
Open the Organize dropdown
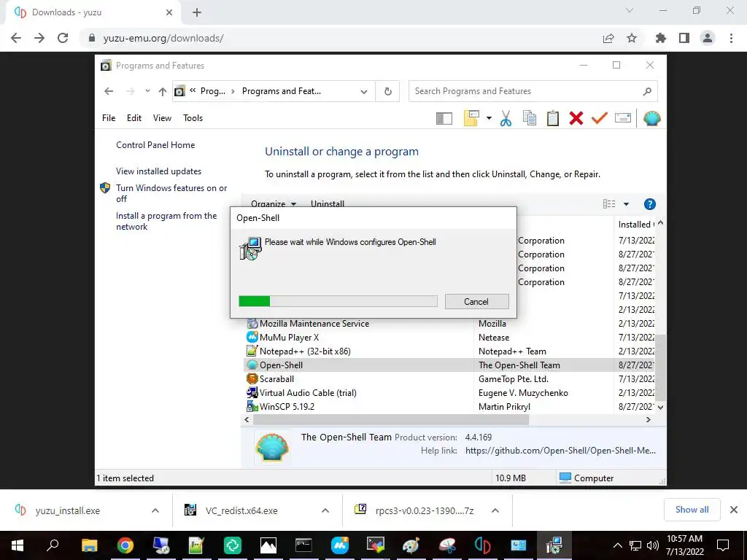274,204
